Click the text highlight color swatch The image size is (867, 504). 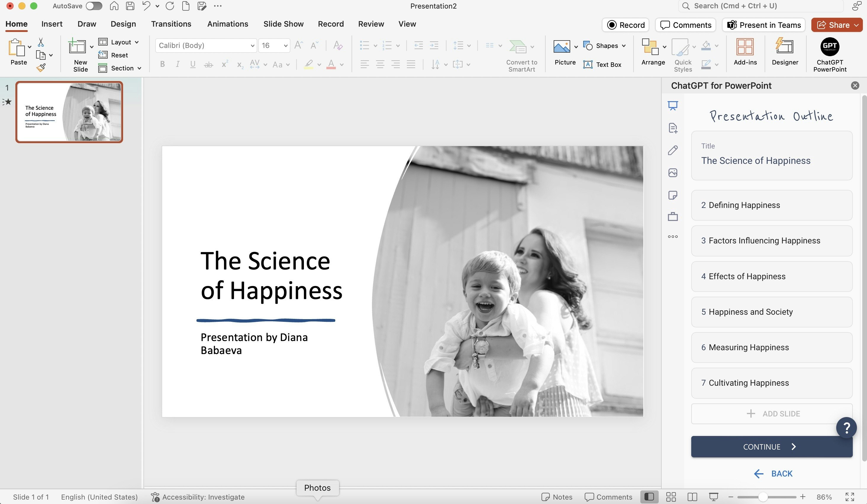click(x=308, y=64)
